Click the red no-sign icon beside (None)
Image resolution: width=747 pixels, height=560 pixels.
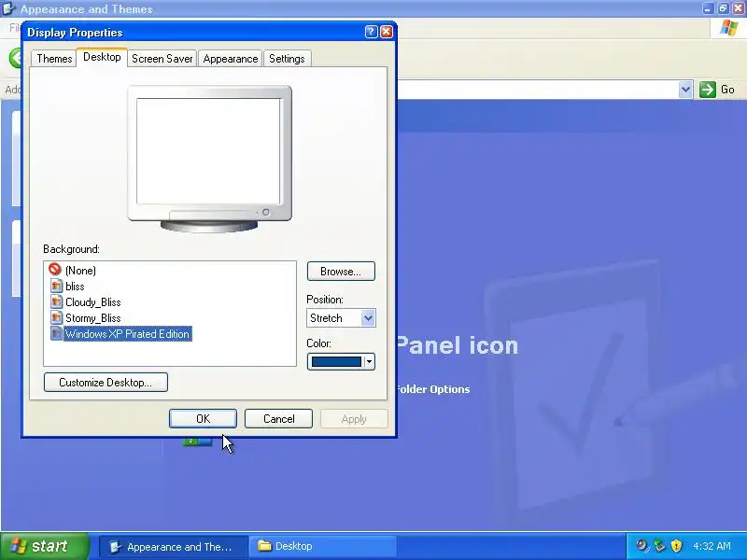[x=55, y=270]
